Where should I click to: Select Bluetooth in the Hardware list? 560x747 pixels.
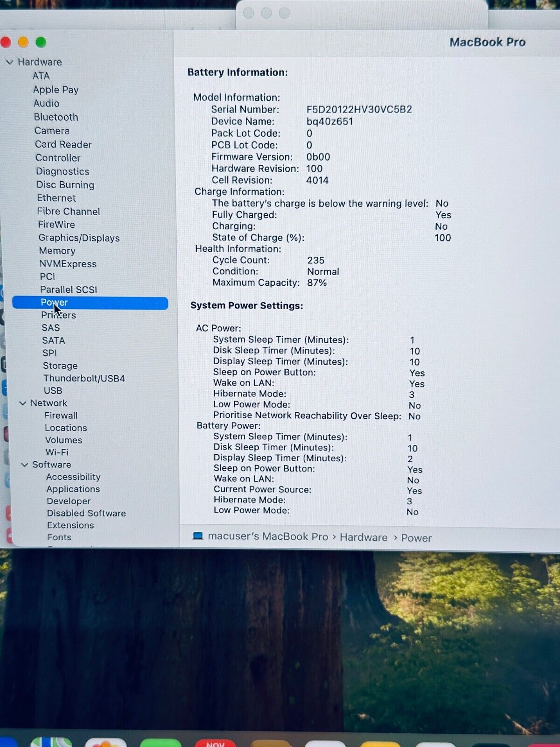pyautogui.click(x=56, y=117)
